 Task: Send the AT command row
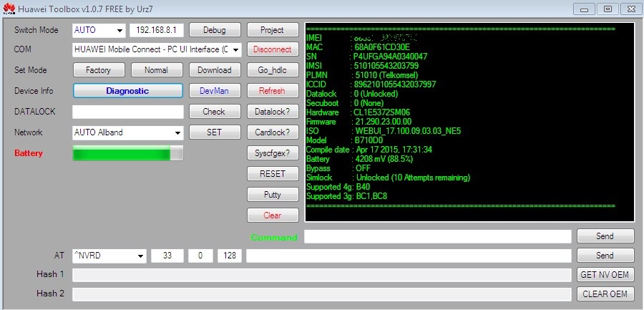click(x=605, y=256)
